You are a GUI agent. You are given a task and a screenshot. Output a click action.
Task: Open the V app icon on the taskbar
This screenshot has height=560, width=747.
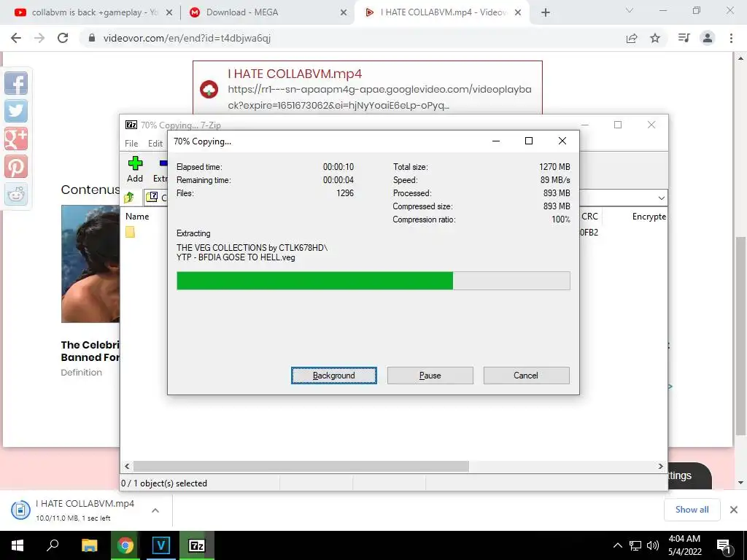point(161,545)
